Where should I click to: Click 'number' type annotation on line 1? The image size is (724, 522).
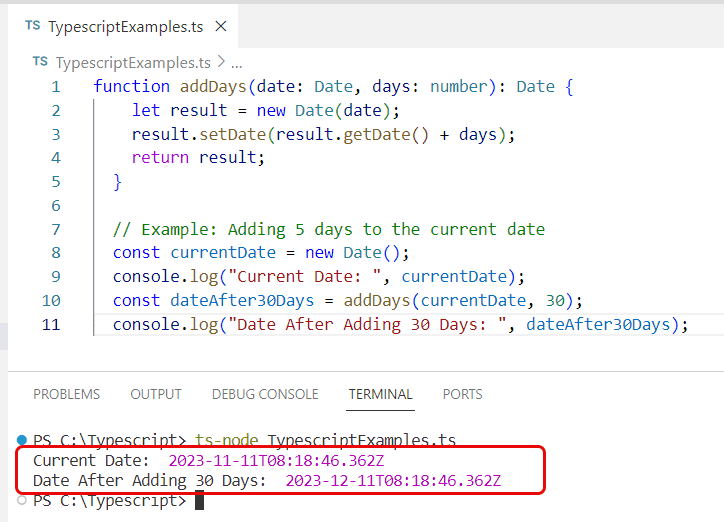pyautogui.click(x=459, y=87)
